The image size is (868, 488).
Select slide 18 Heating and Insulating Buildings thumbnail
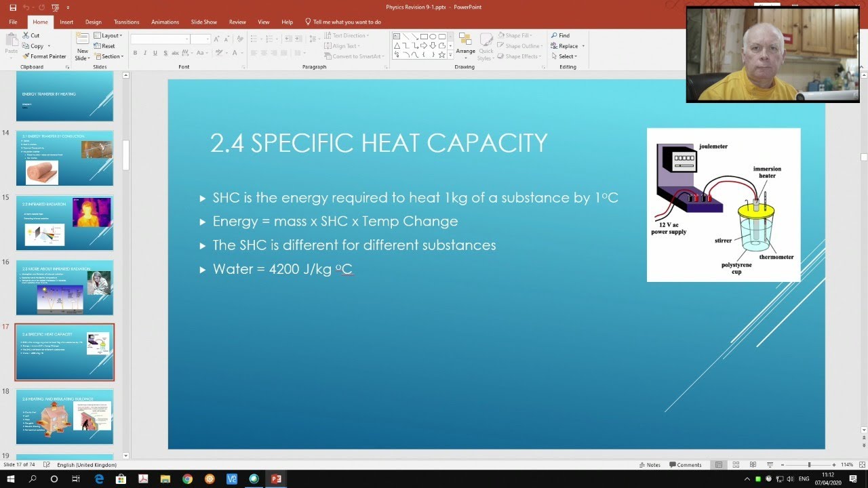[x=64, y=417]
